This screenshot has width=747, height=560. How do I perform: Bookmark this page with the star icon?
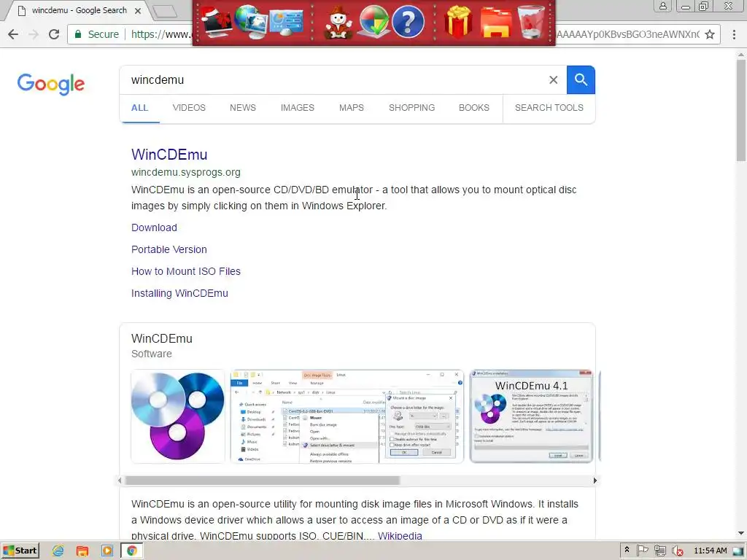(710, 34)
